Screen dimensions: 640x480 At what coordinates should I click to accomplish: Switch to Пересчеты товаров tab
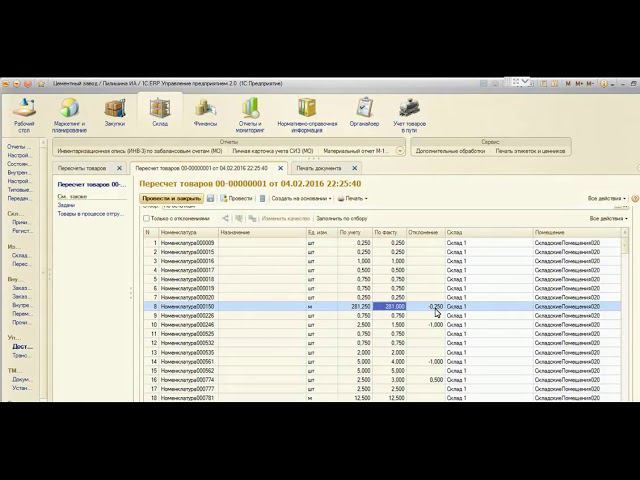[82, 168]
